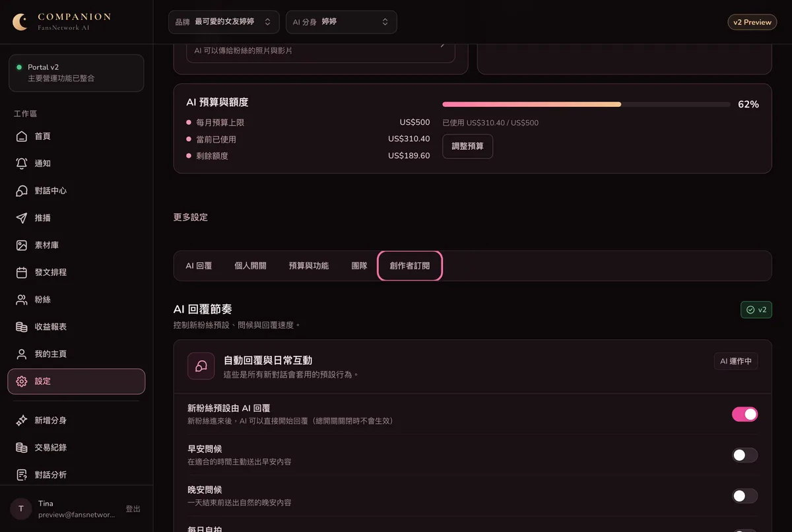Click the green dot in Portal v2 status card
Viewport: 792px width, 532px height.
point(19,67)
